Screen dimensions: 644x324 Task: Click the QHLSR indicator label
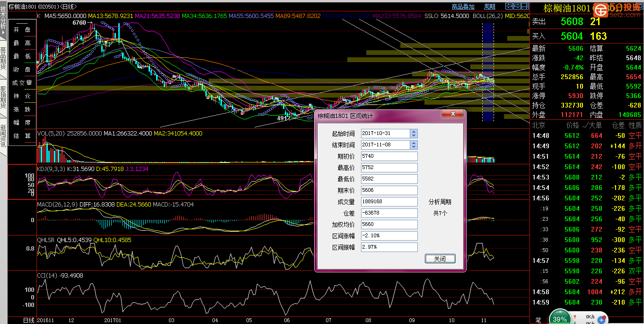click(46, 240)
